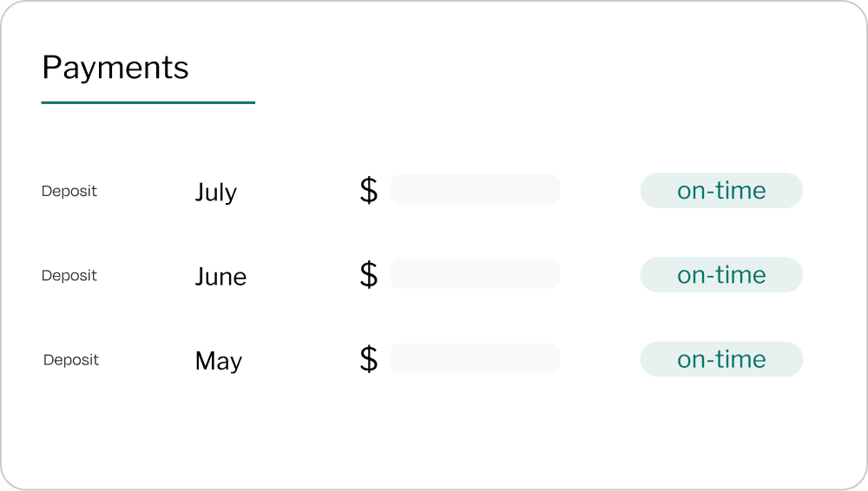Click the dollar sign in June row
The width and height of the screenshot is (868, 491).
(x=369, y=274)
